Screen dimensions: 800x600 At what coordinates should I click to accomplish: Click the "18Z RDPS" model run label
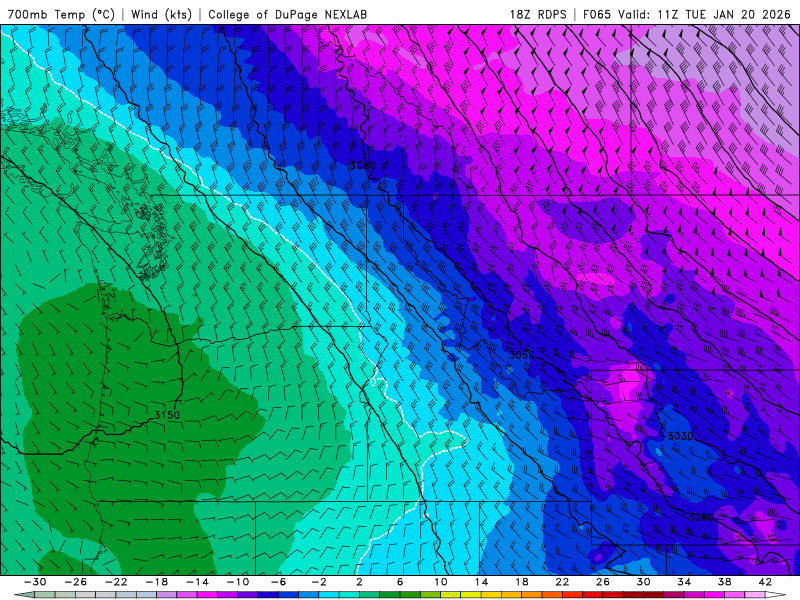[x=538, y=14]
